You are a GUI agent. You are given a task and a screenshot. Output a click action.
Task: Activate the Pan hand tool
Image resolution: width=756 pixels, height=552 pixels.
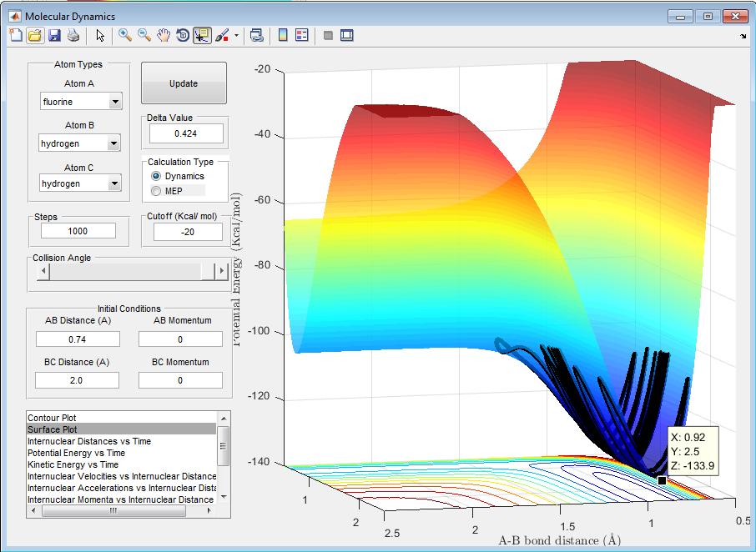[164, 35]
